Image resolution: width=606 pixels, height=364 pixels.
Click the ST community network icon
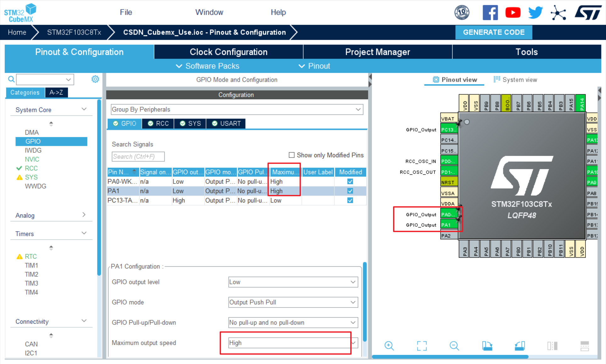click(x=558, y=13)
